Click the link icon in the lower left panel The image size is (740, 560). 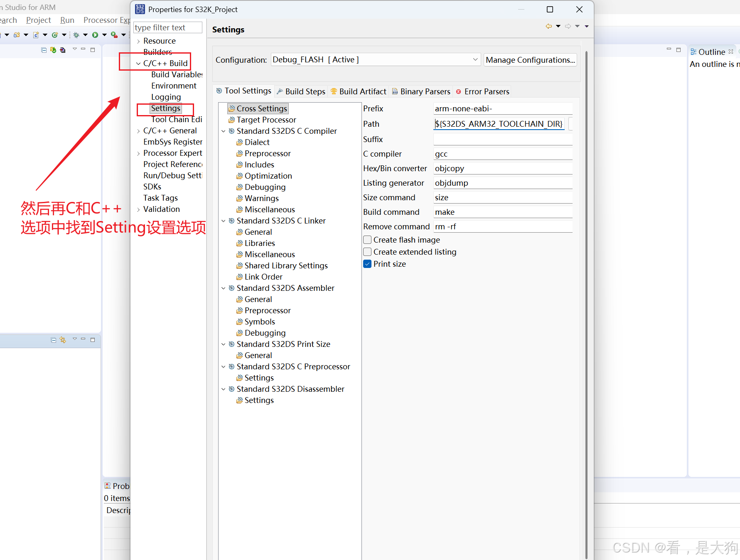[63, 340]
